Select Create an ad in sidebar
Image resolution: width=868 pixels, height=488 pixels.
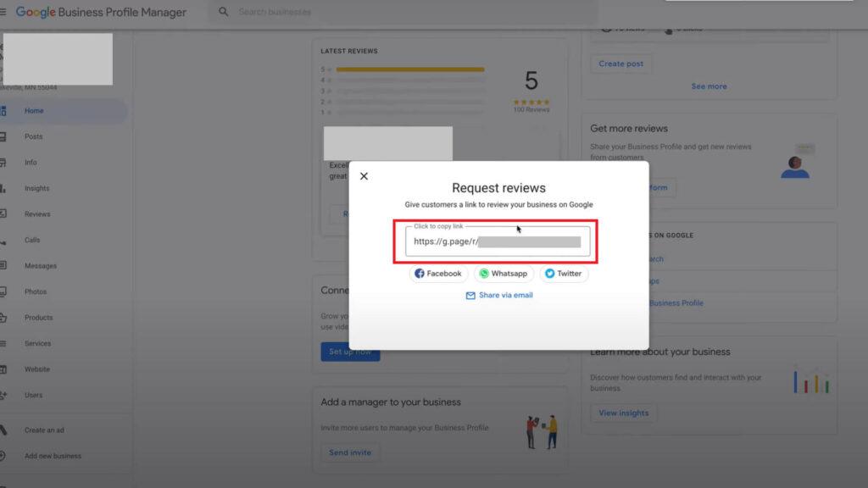(x=44, y=430)
